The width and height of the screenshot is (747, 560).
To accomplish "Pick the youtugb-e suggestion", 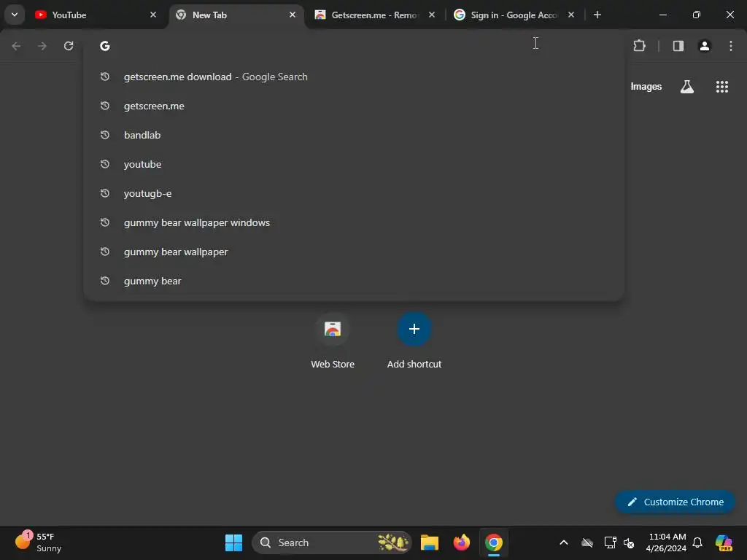I will point(354,193).
